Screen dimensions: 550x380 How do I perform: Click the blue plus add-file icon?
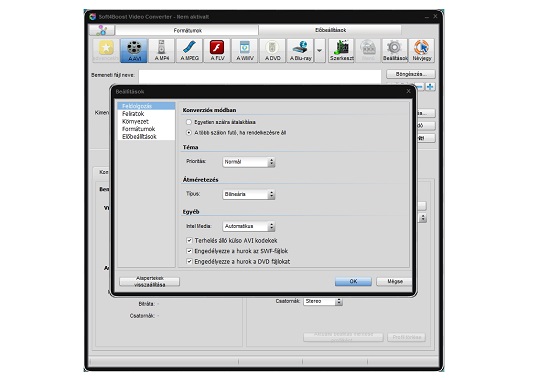click(430, 86)
